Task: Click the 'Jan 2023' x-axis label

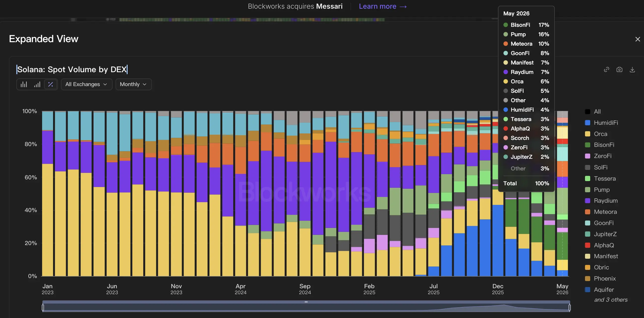Action: [48, 289]
